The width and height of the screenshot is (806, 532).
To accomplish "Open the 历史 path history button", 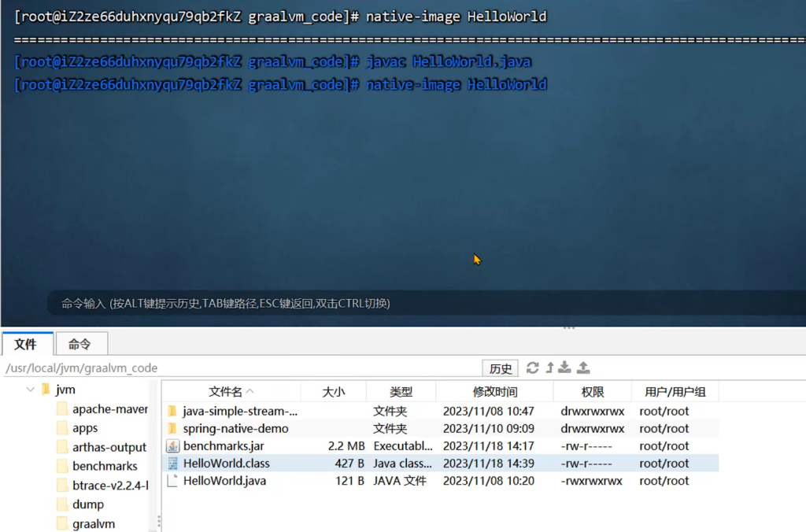I will coord(501,368).
